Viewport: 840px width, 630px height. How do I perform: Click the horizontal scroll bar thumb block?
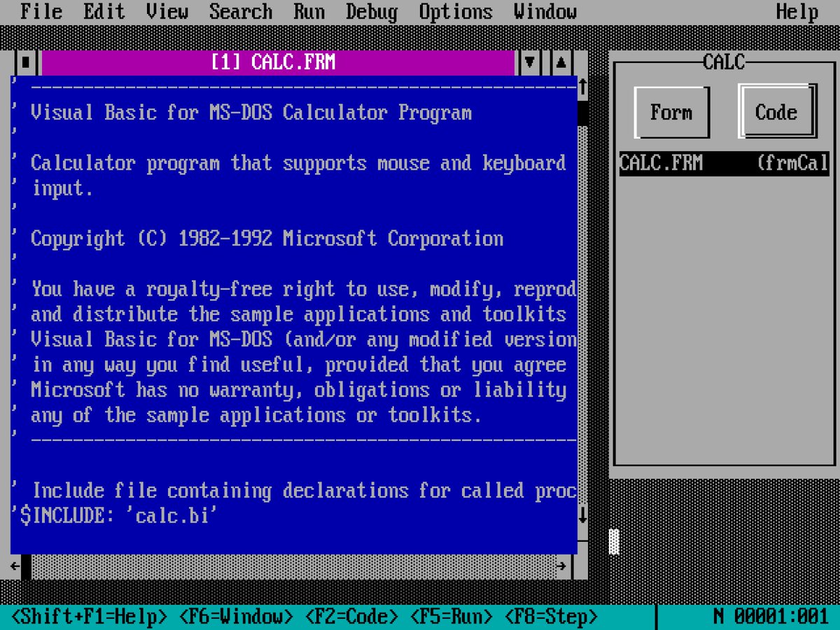click(x=26, y=566)
